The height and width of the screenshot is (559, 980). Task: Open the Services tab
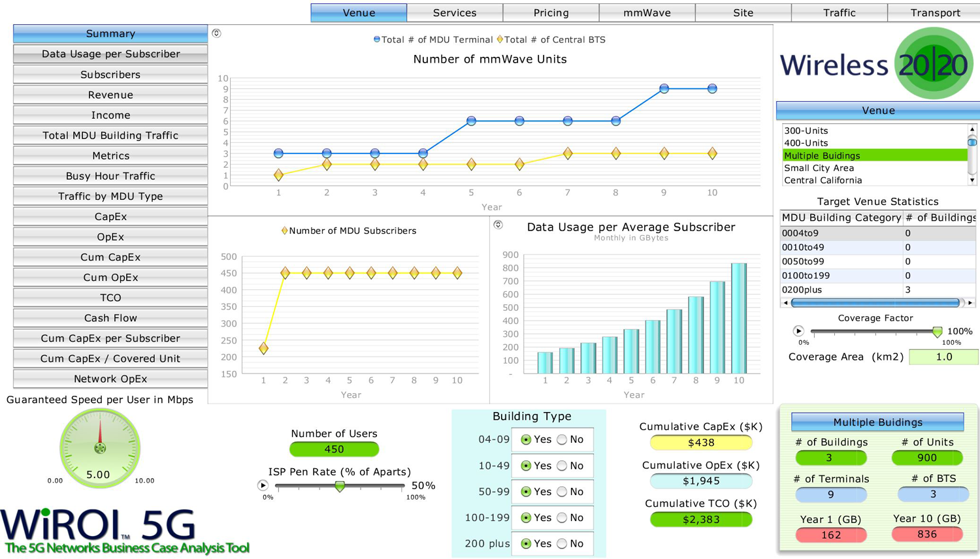pyautogui.click(x=455, y=12)
